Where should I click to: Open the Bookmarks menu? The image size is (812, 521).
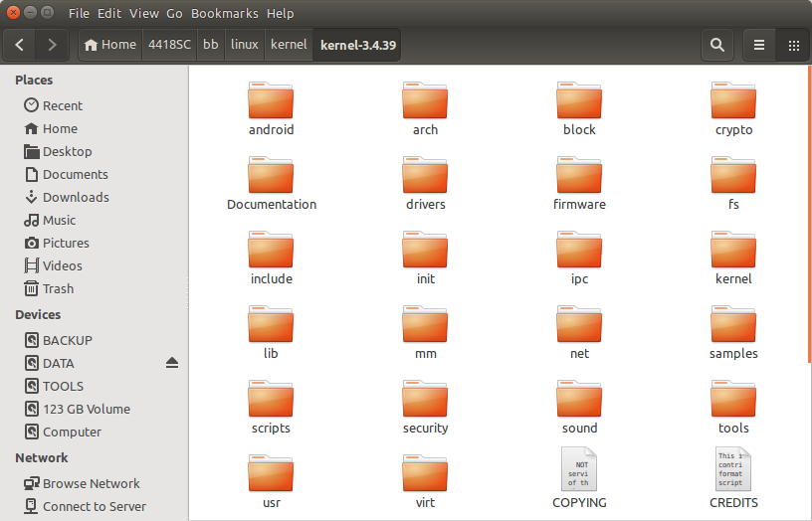coord(227,14)
